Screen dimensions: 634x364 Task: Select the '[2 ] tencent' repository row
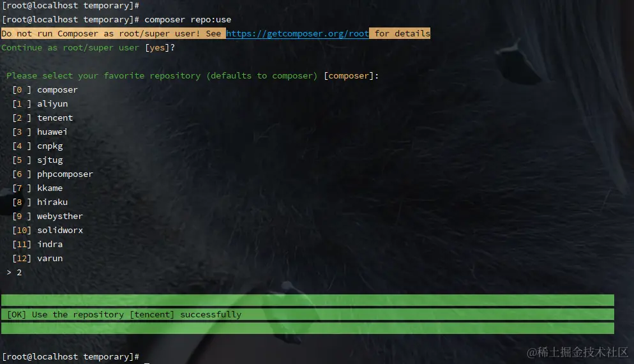(x=42, y=118)
